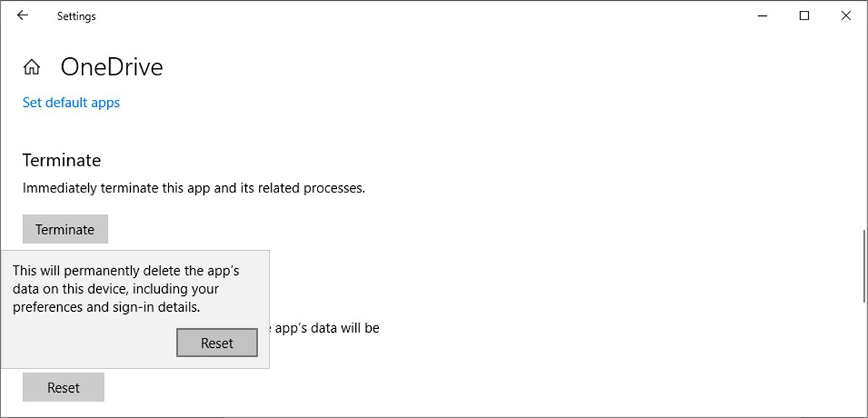Click the Reset button below the flyout
Screen dimensions: 868x418
click(64, 388)
